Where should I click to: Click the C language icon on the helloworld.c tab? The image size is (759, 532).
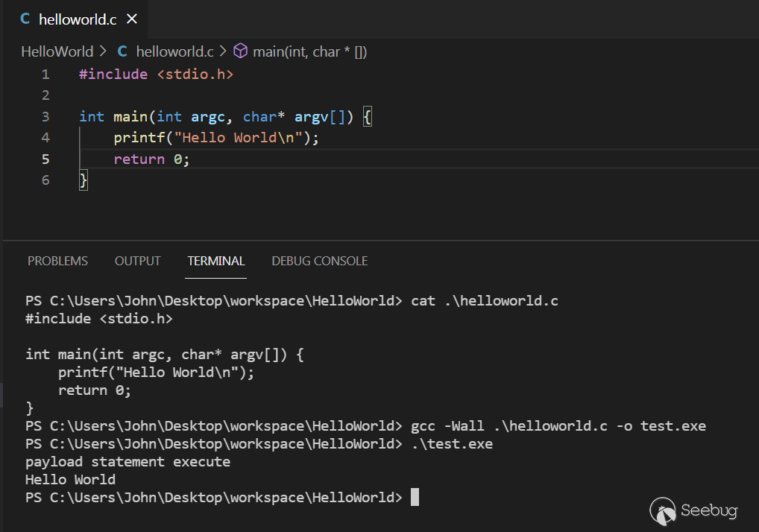[25, 19]
